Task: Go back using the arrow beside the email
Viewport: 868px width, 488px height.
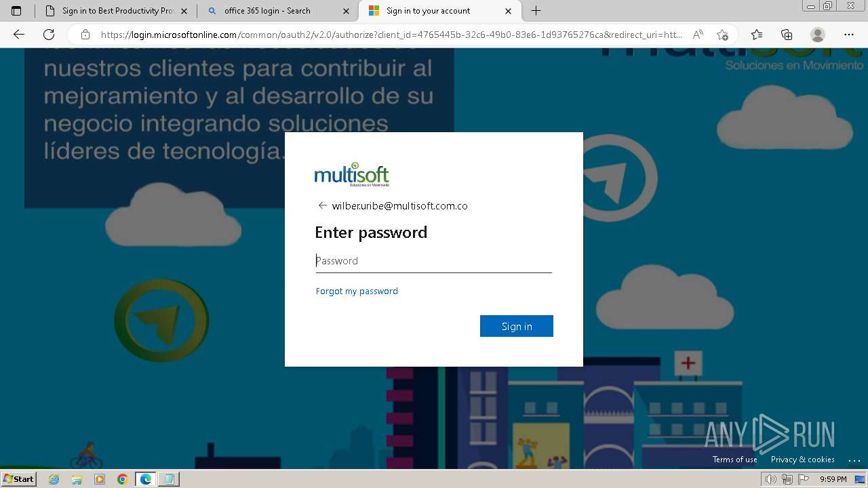Action: (322, 205)
